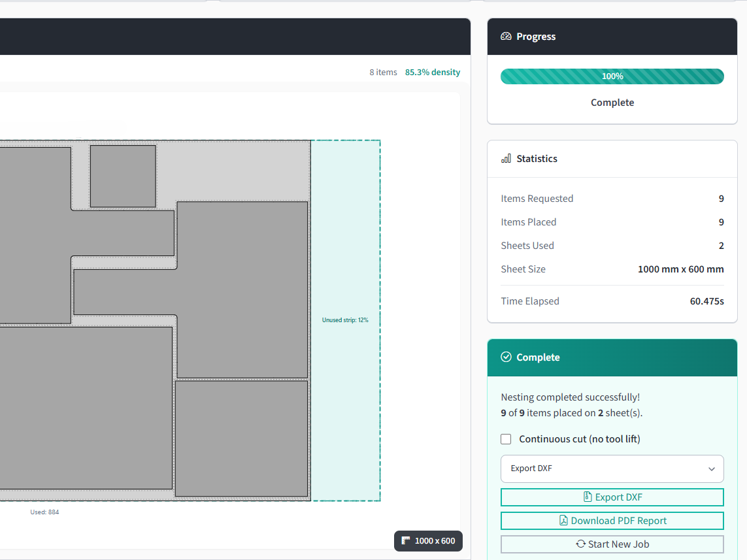This screenshot has width=747, height=560.
Task: Select the dashed Unused strip region
Action: pyautogui.click(x=346, y=320)
